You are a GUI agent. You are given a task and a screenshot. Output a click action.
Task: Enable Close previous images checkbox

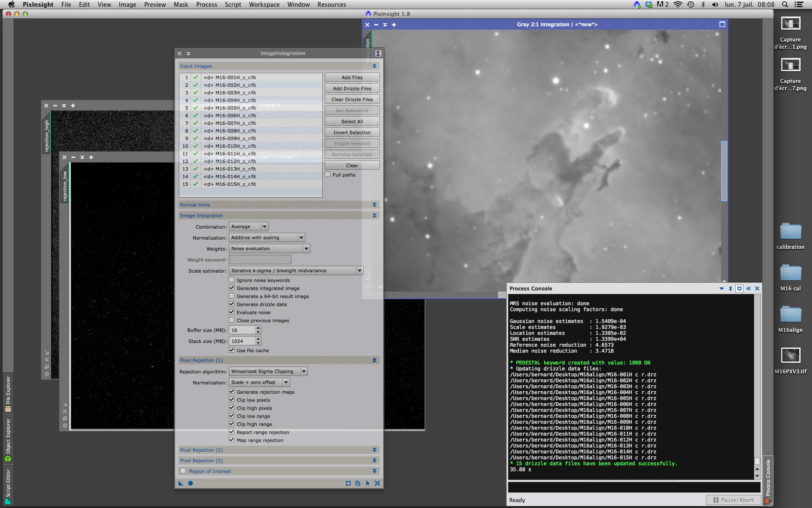pyautogui.click(x=232, y=320)
